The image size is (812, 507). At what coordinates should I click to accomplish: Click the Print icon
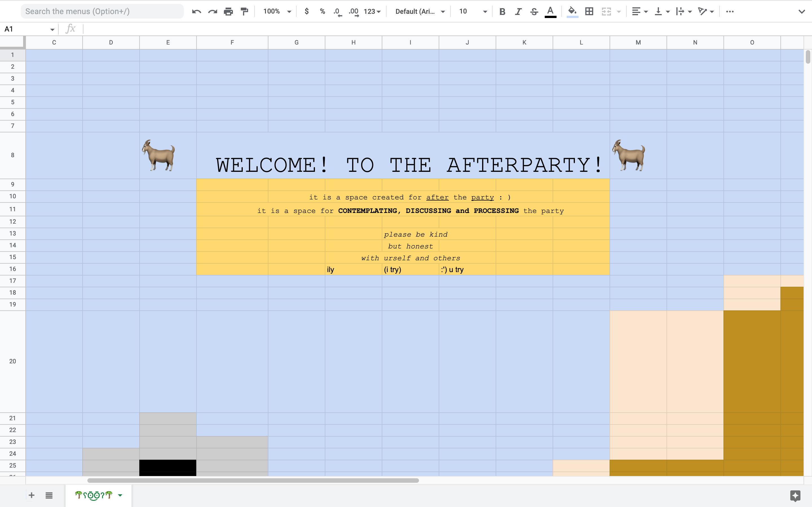click(228, 12)
